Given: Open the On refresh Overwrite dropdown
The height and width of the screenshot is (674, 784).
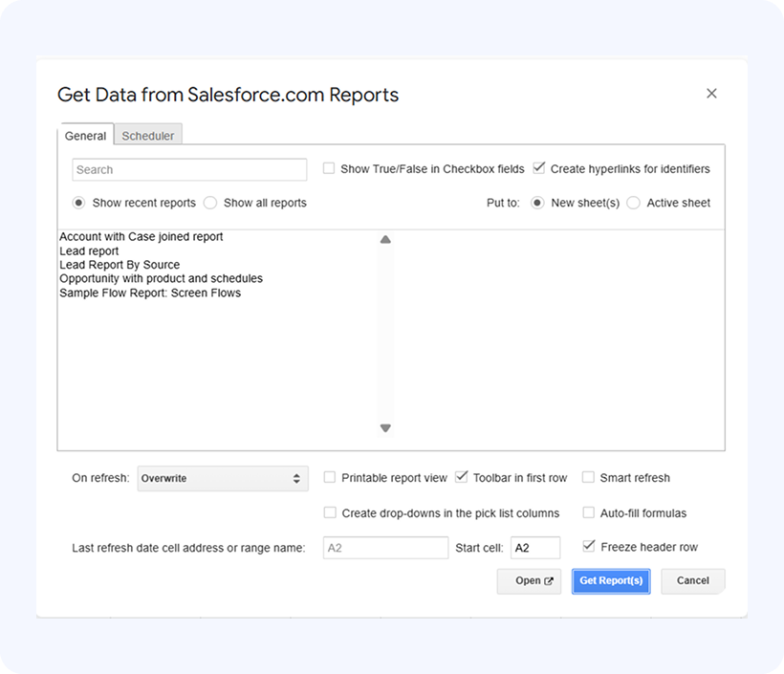Looking at the screenshot, I should (x=222, y=478).
